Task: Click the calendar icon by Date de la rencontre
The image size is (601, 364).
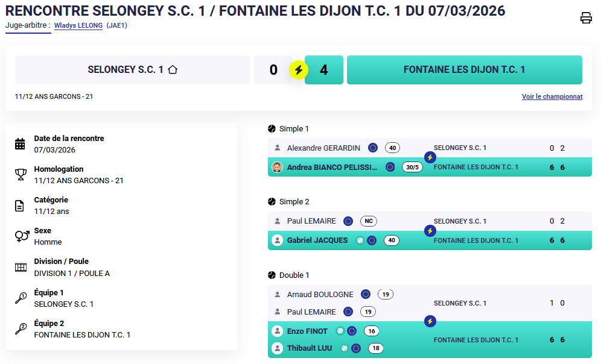Action: (x=20, y=143)
